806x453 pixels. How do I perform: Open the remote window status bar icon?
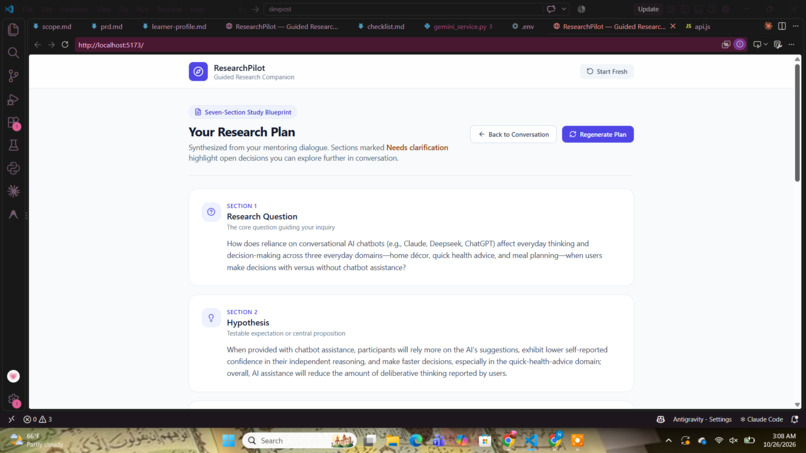coord(11,419)
